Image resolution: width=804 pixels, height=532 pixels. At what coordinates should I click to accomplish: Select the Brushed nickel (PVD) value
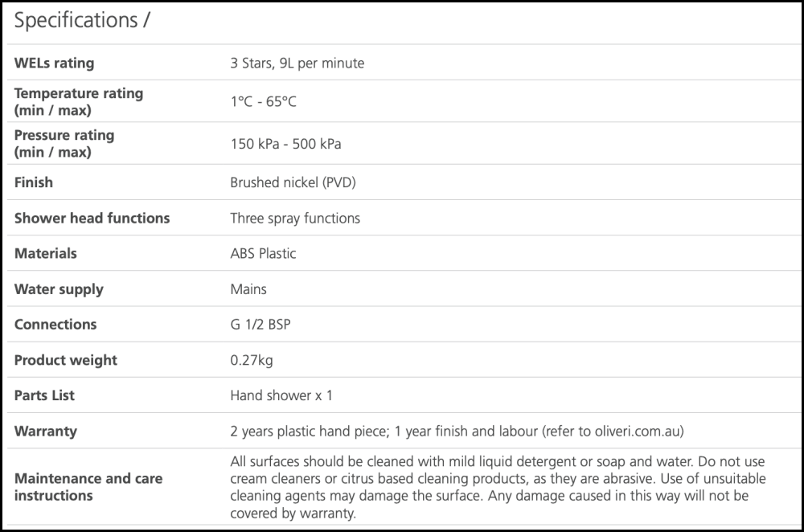293,182
